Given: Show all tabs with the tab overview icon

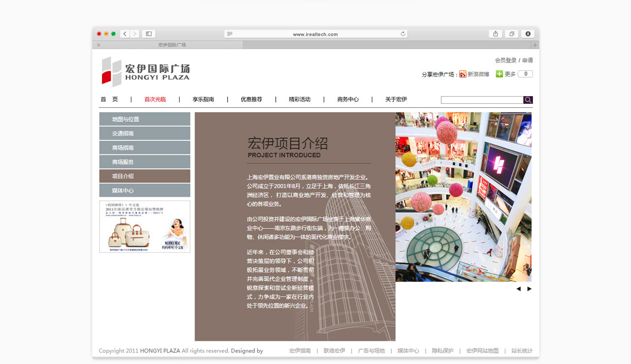Looking at the screenshot, I should coord(512,34).
